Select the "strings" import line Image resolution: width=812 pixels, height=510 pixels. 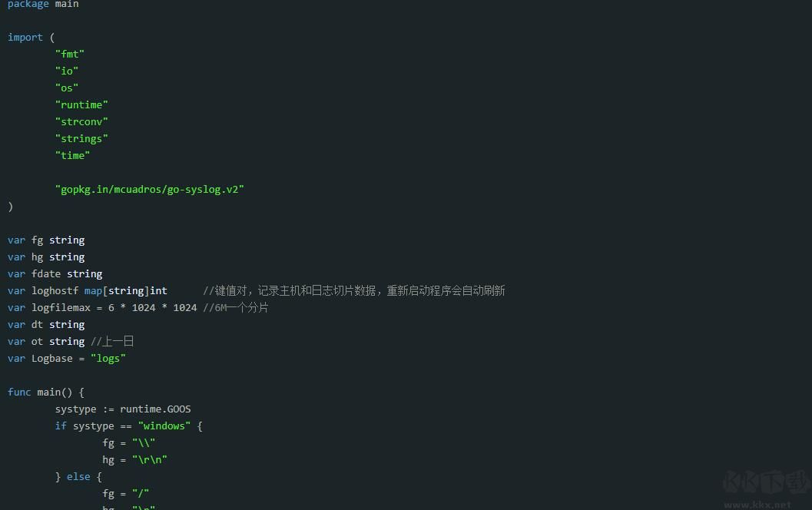[x=81, y=138]
